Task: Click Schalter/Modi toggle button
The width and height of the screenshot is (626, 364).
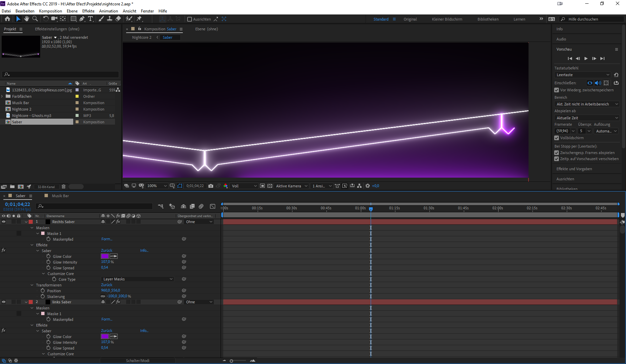Action: tap(138, 361)
